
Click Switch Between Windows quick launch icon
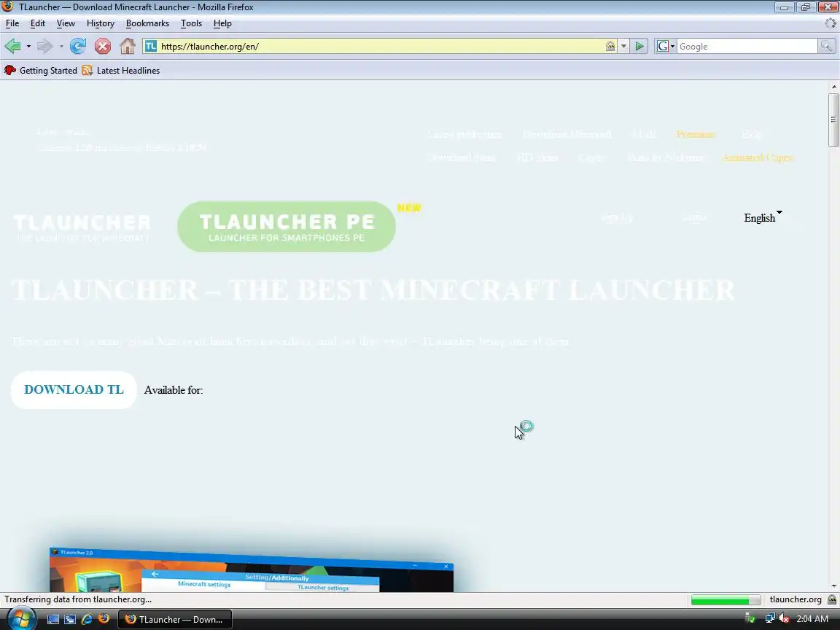click(70, 619)
